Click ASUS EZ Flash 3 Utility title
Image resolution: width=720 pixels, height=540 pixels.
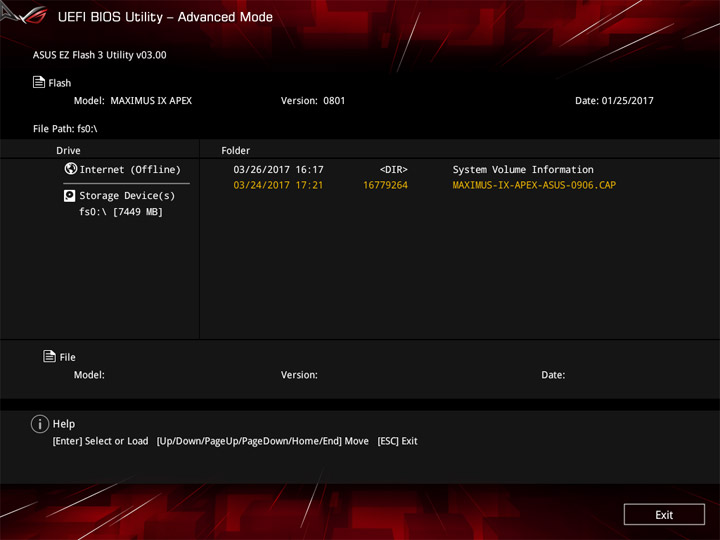100,55
